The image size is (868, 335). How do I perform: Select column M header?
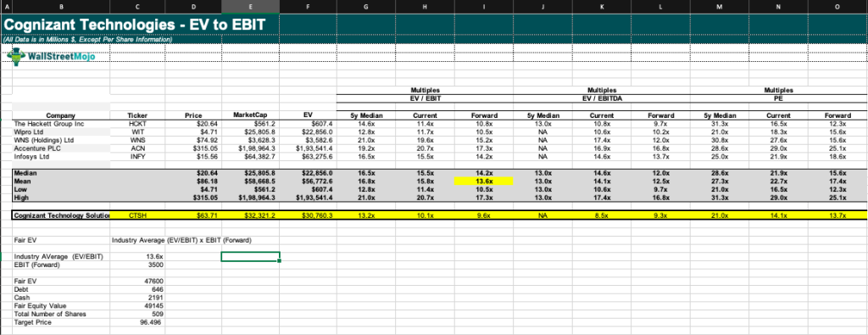[719, 7]
